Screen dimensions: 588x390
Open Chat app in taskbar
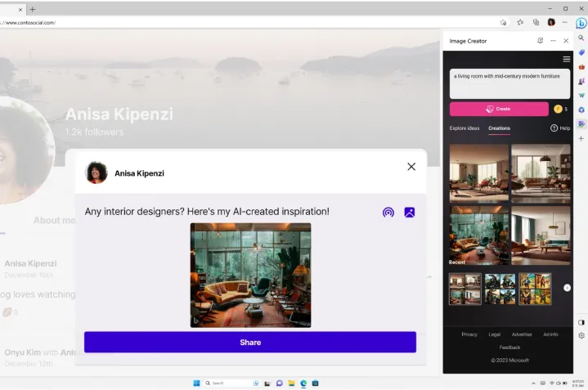pyautogui.click(x=280, y=383)
